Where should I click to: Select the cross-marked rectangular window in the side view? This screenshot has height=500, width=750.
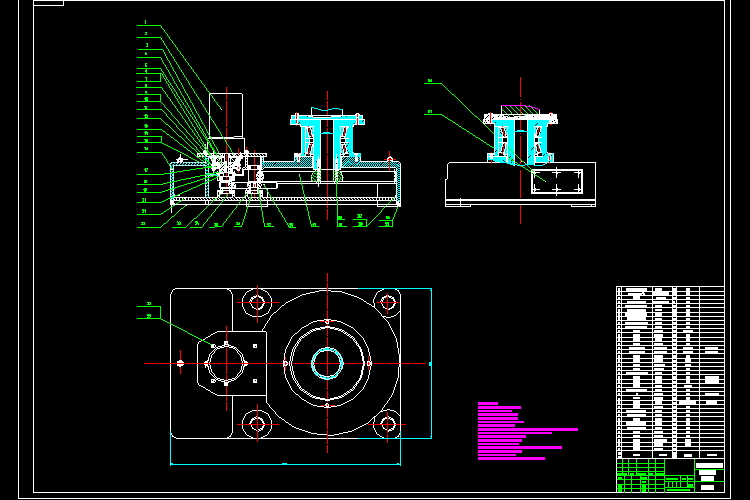click(557, 181)
